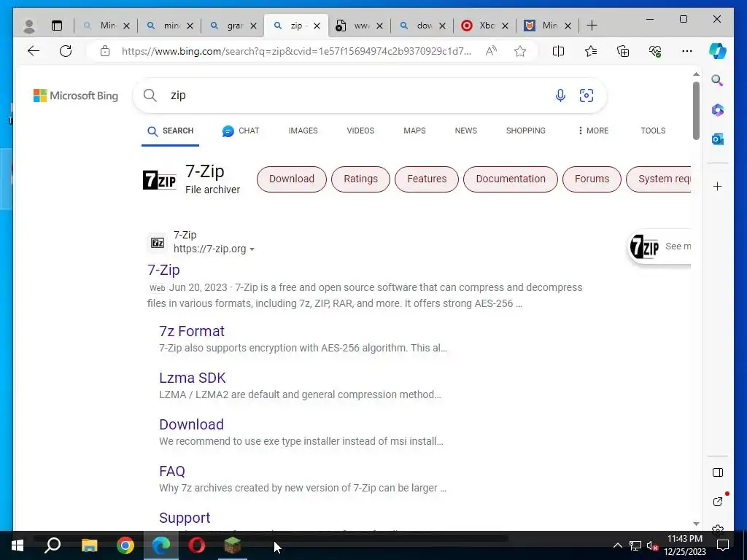Open Browser essentials heart icon

click(655, 51)
